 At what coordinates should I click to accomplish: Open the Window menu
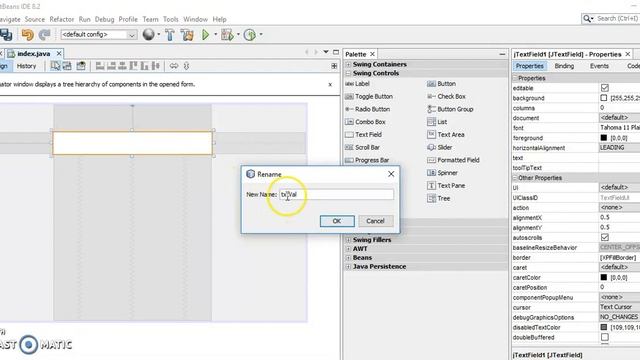point(196,19)
